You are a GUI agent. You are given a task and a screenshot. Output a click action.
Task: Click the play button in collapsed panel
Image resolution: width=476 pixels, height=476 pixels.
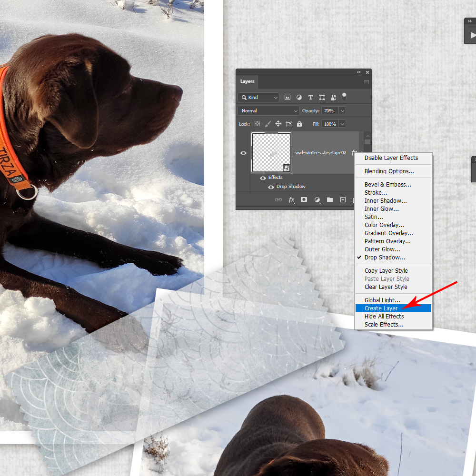tap(472, 36)
